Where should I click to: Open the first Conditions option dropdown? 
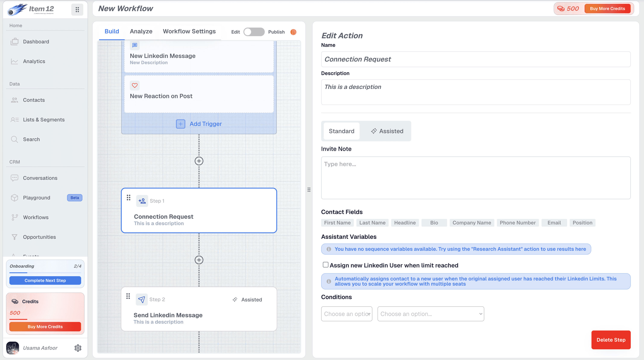coord(347,314)
